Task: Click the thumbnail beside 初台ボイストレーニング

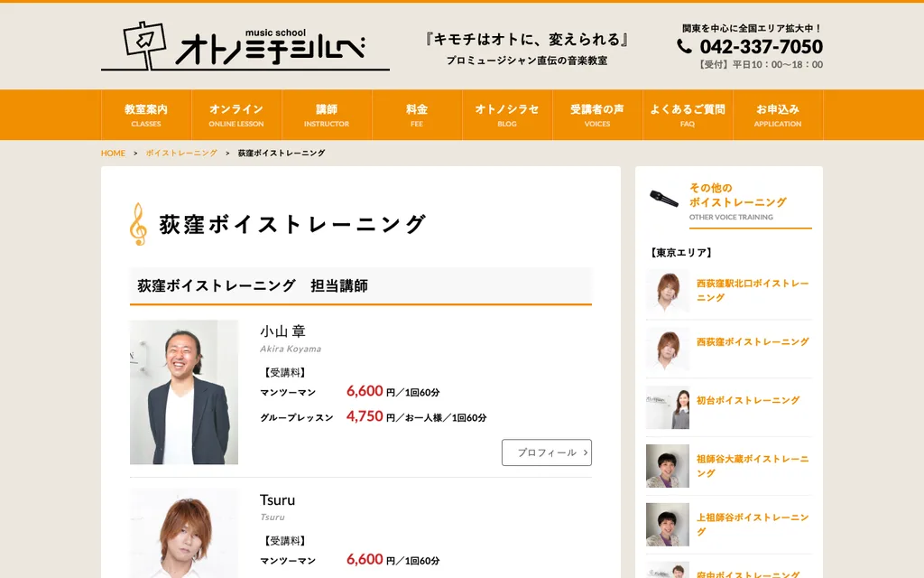Action: pyautogui.click(x=668, y=407)
